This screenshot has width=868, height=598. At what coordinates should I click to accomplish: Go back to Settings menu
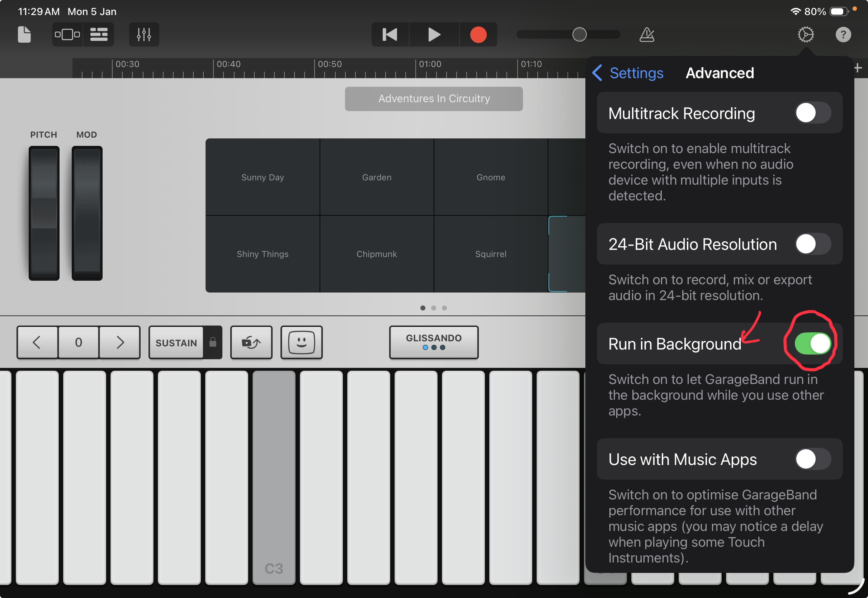[x=628, y=73]
